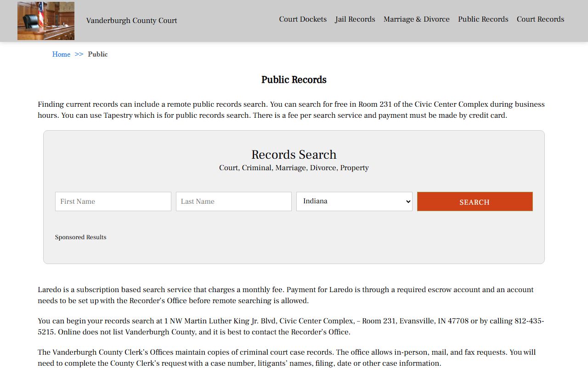Focus the First Name input field

[x=113, y=201]
